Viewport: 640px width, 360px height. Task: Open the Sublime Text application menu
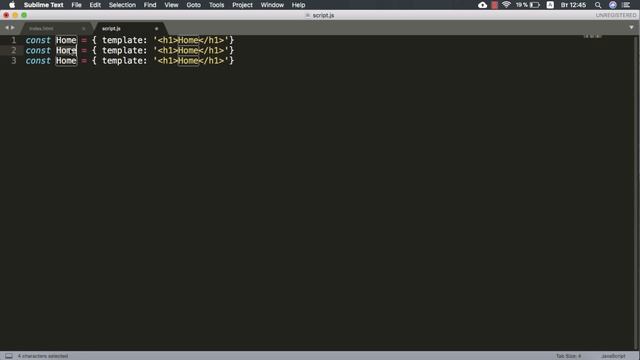coord(44,5)
